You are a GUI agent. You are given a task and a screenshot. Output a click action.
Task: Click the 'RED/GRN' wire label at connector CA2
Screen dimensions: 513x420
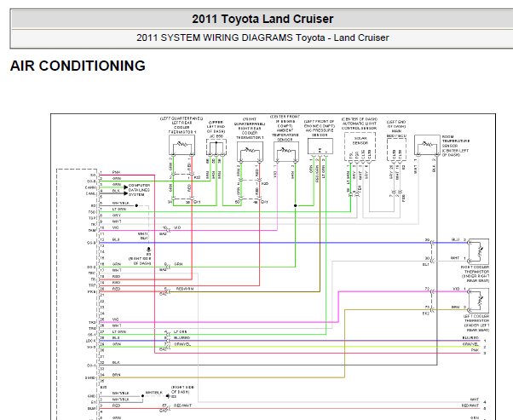[x=185, y=289]
